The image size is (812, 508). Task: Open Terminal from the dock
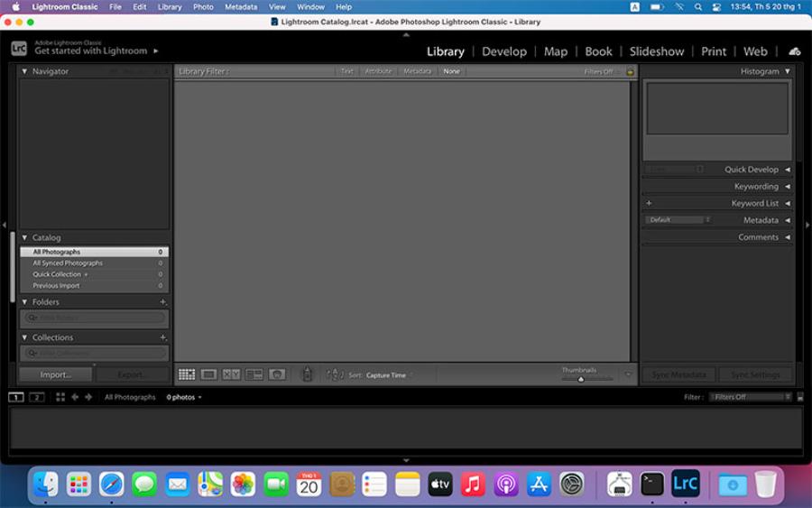pyautogui.click(x=652, y=485)
